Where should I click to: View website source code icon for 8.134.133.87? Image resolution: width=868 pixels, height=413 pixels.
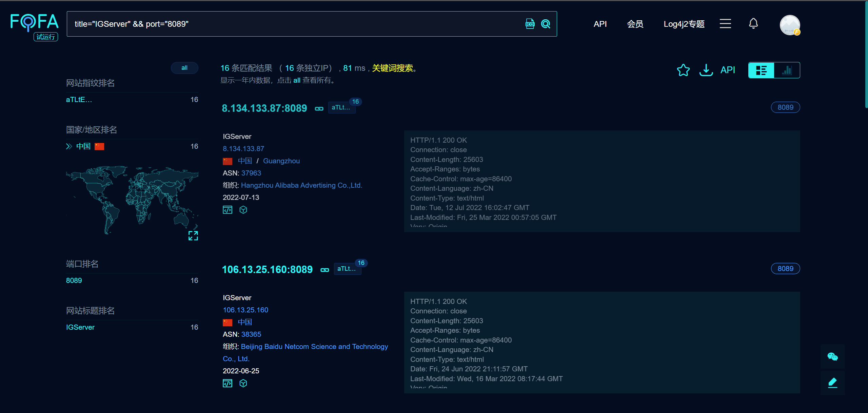point(228,210)
